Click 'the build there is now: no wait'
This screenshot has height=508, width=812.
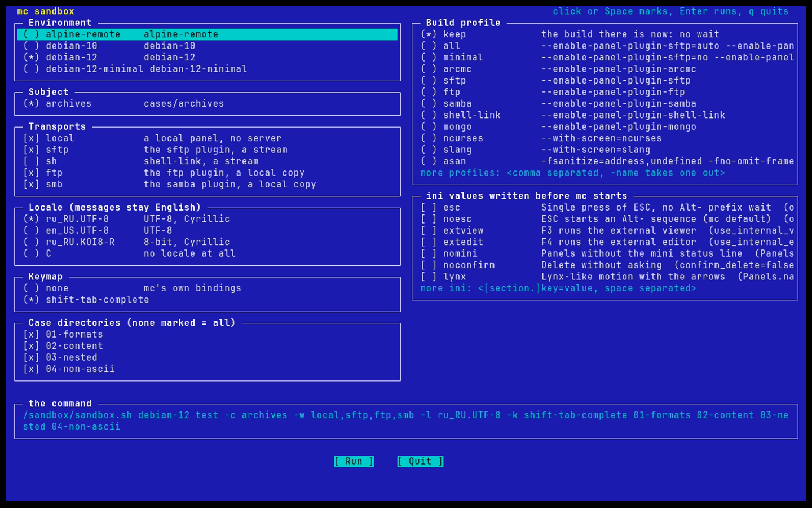pos(630,34)
